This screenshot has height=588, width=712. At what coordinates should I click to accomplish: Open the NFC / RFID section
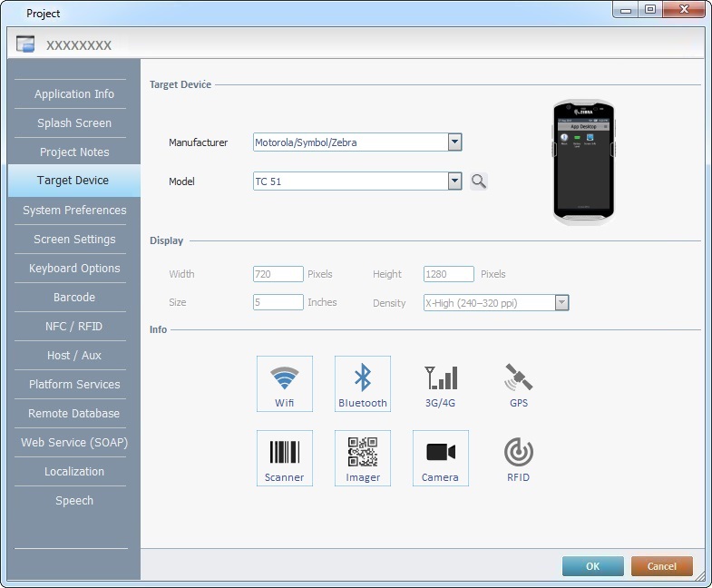(x=74, y=327)
